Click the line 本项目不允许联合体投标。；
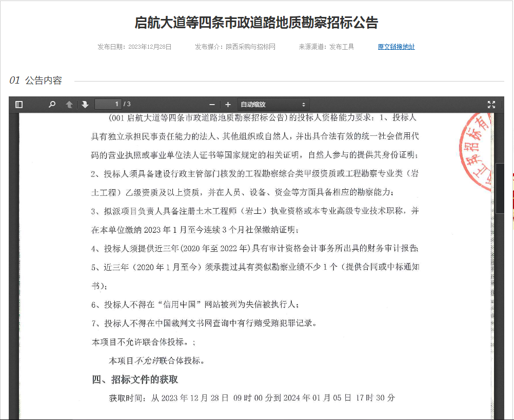Image resolution: width=514 pixels, height=420 pixels. coord(144,342)
